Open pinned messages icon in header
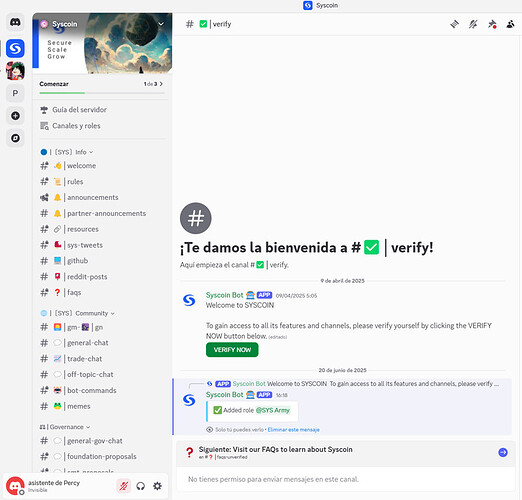The image size is (522, 500). [x=492, y=24]
